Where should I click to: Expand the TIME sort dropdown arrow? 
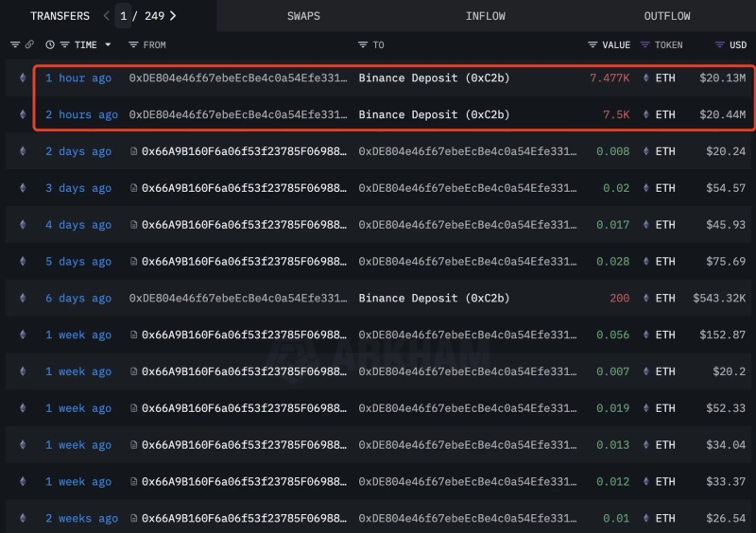(x=108, y=44)
